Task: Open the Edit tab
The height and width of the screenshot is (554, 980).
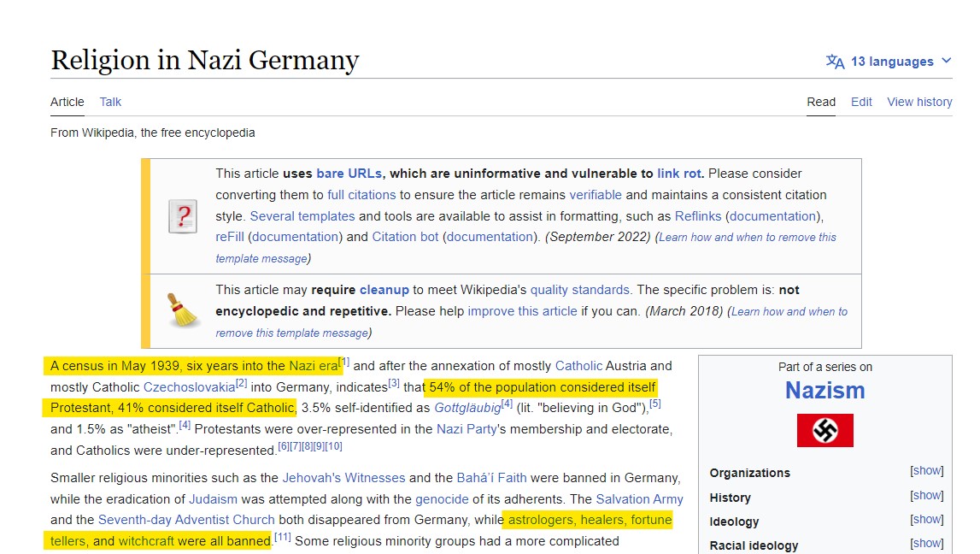Action: 861,102
